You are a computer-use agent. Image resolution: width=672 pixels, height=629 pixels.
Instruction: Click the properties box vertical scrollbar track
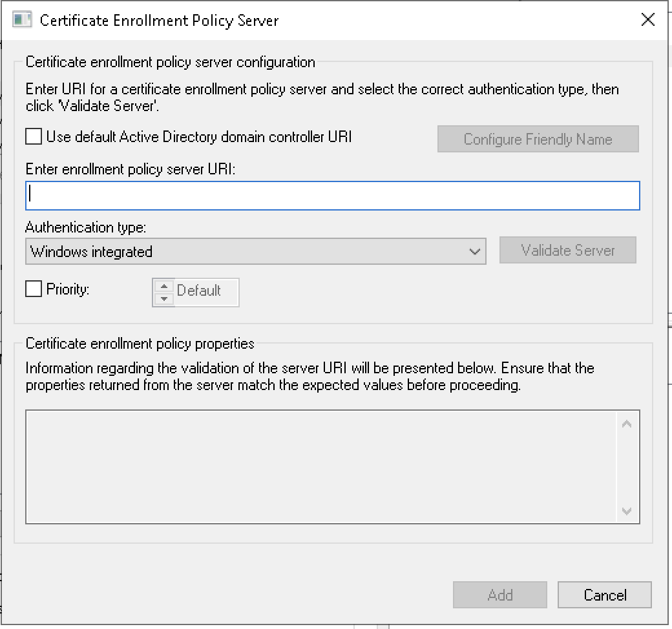[626, 466]
